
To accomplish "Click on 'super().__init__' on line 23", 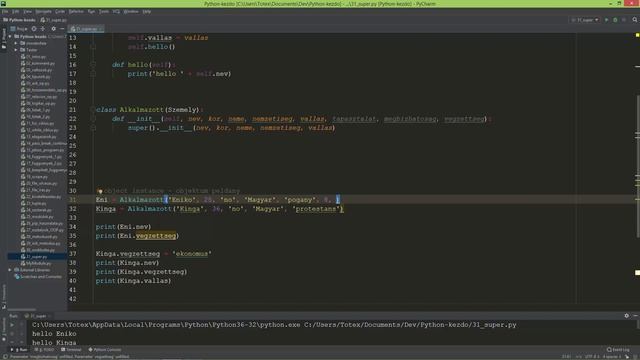I will (x=160, y=128).
